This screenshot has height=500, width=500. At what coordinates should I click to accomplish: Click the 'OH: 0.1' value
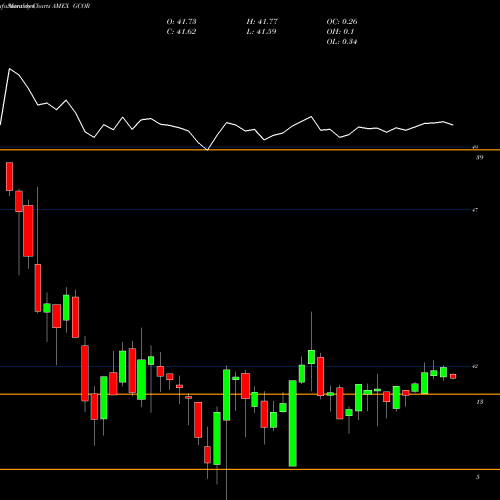pyautogui.click(x=340, y=32)
